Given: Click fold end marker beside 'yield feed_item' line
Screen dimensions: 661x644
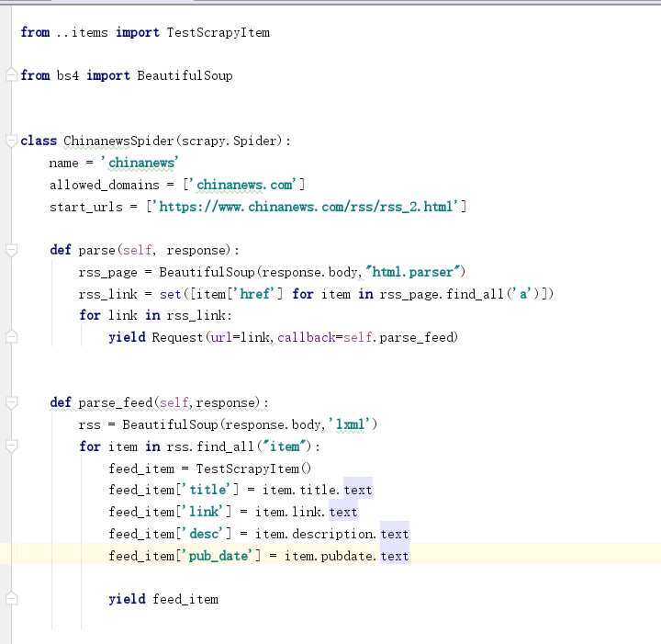Looking at the screenshot, I should [x=11, y=598].
